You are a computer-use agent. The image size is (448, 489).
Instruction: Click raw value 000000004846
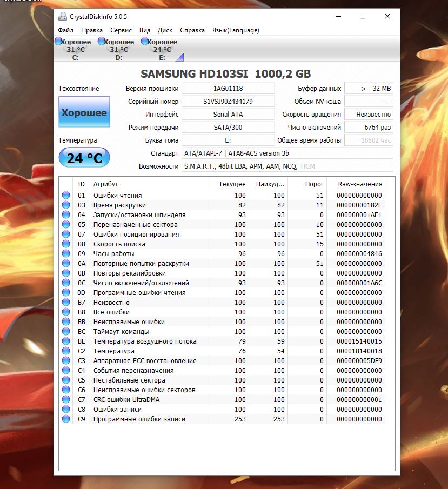pos(359,254)
